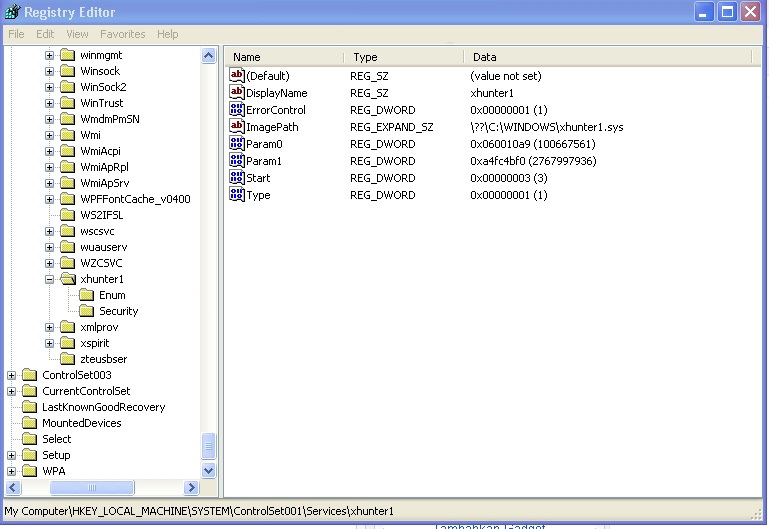Select the Type DWORD value icon
The image size is (769, 529).
[x=237, y=195]
